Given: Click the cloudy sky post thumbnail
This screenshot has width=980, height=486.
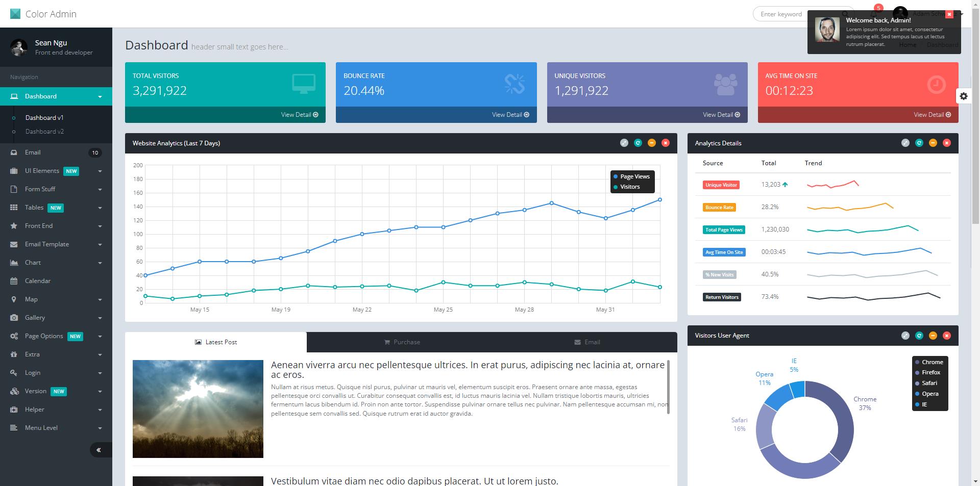Looking at the screenshot, I should tap(198, 409).
